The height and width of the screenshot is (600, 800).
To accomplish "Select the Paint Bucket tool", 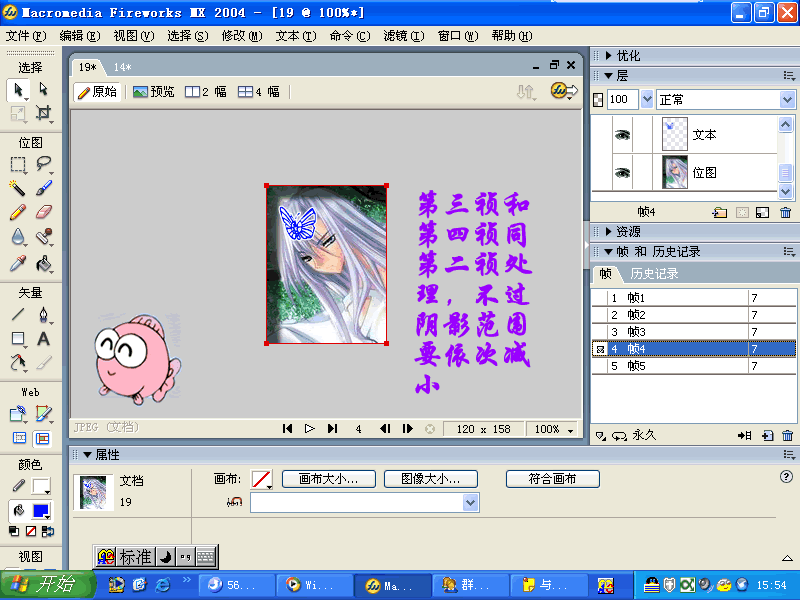I will pos(44,263).
